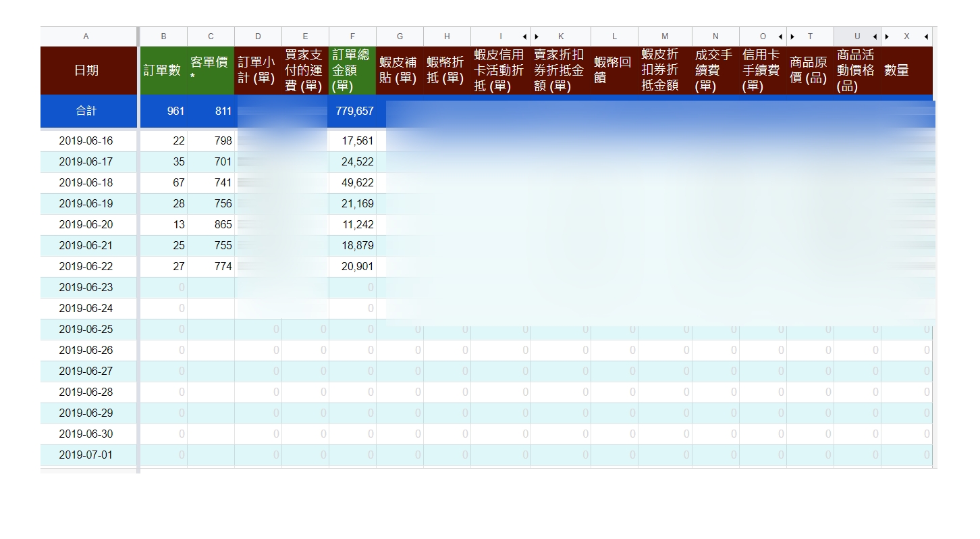980x539 pixels.
Task: Expand hidden columns with column K's arrow
Action: (x=537, y=36)
